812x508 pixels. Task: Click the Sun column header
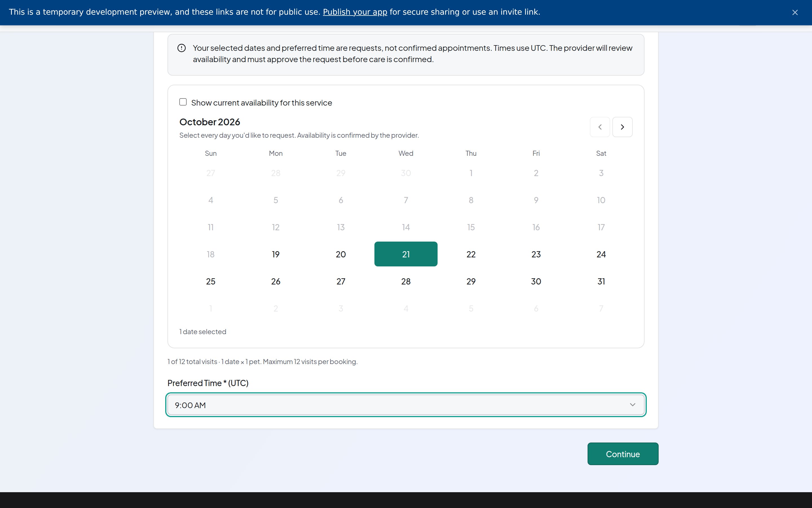[x=211, y=153]
